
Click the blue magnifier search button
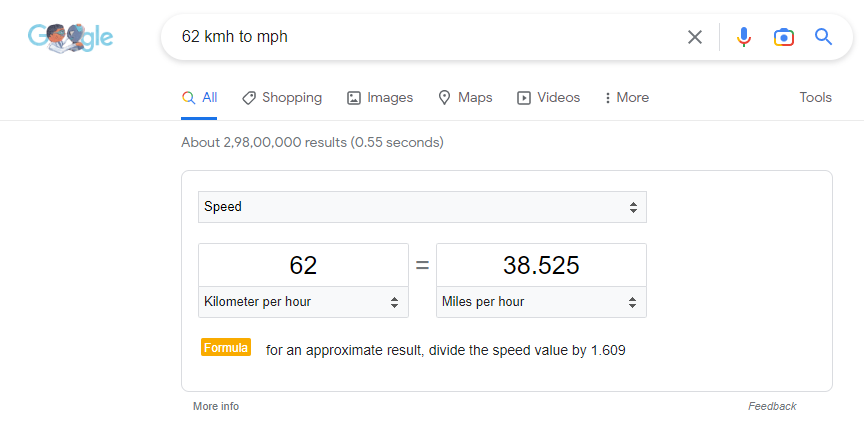coord(823,37)
